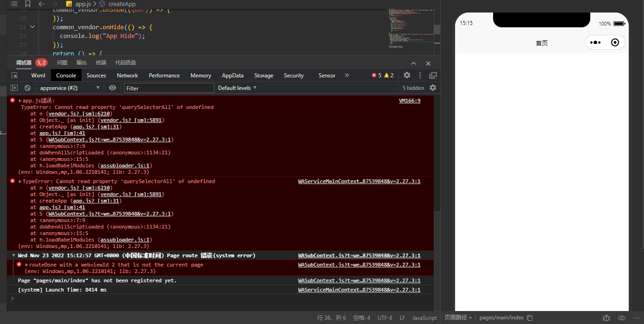644x324 pixels.
Task: Close the debugger panel with the X
Action: click(428, 63)
